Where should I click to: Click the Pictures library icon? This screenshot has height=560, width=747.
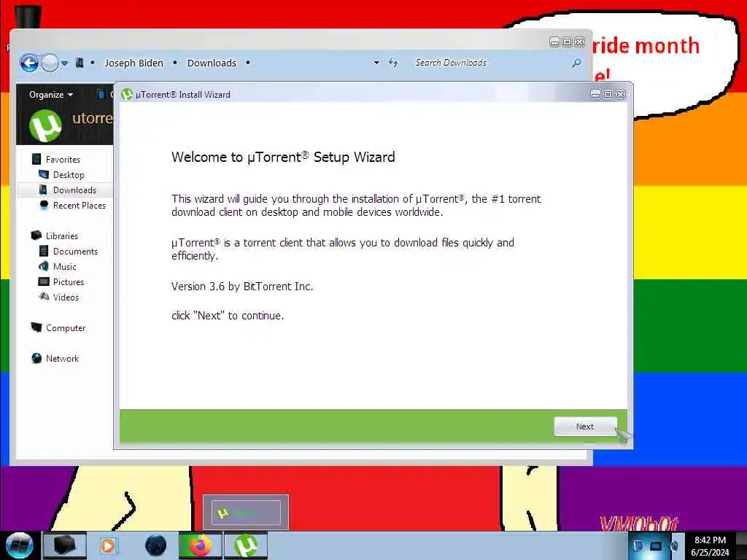point(43,281)
